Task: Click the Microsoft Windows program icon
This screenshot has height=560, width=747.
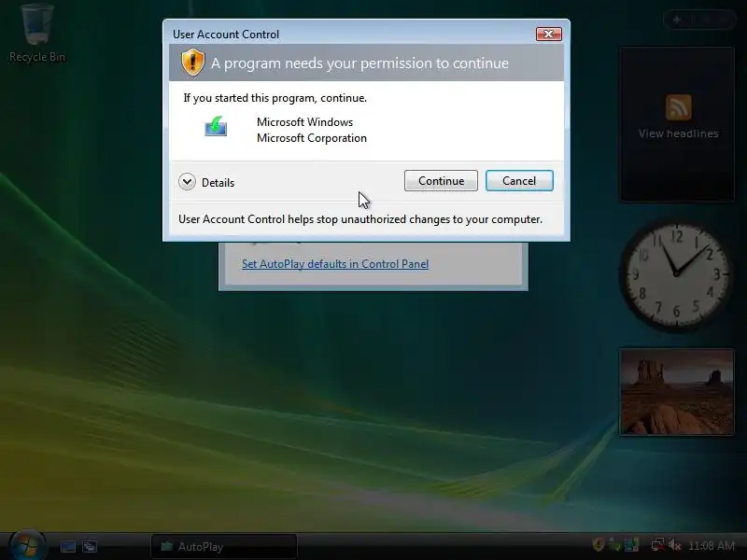Action: (216, 126)
